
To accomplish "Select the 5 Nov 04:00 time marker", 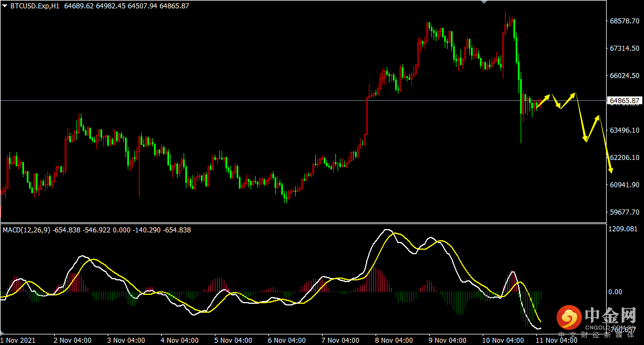I will pos(233,341).
